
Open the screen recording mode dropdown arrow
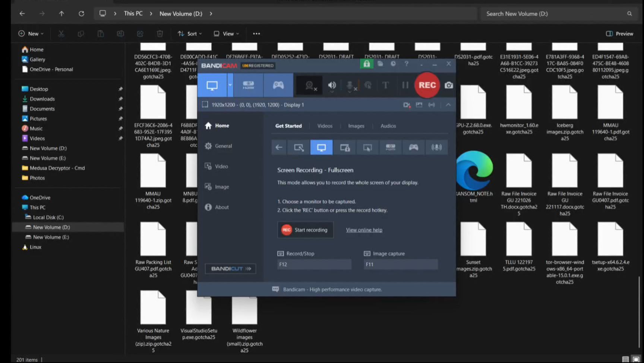click(230, 85)
